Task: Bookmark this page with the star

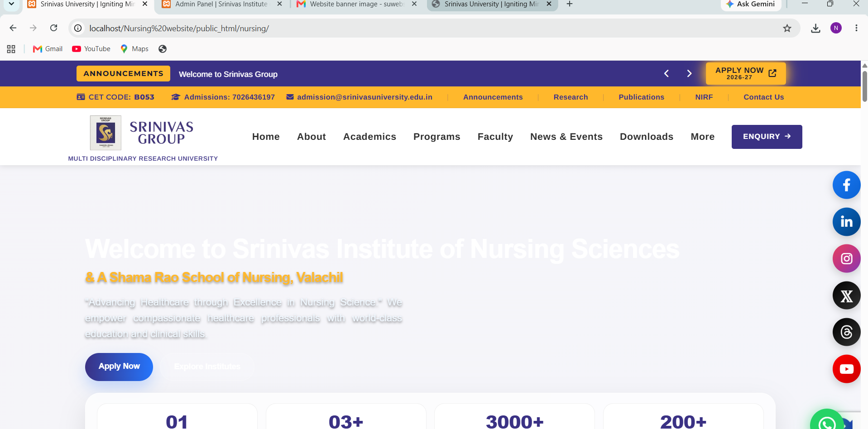Action: [x=787, y=28]
